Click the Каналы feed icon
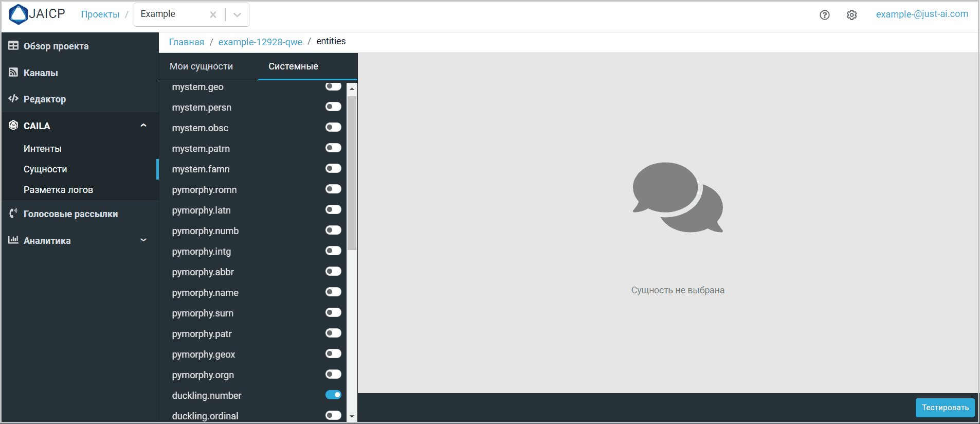 click(x=13, y=73)
